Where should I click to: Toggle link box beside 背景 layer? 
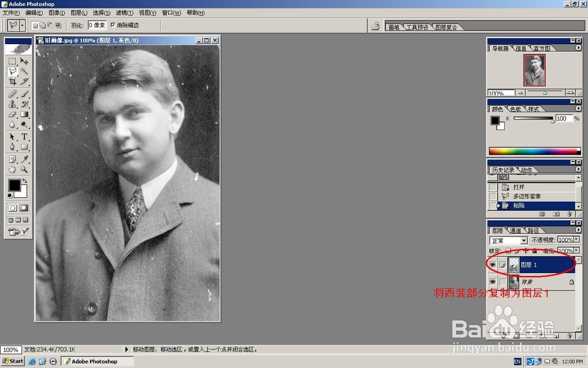point(503,281)
